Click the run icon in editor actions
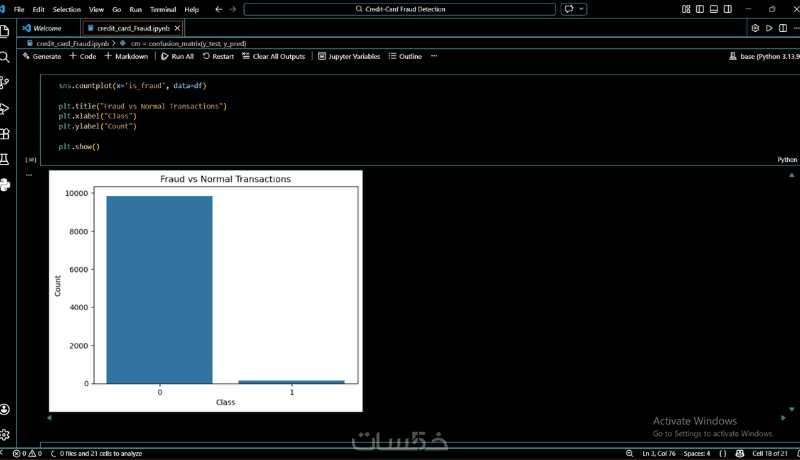 tap(769, 28)
